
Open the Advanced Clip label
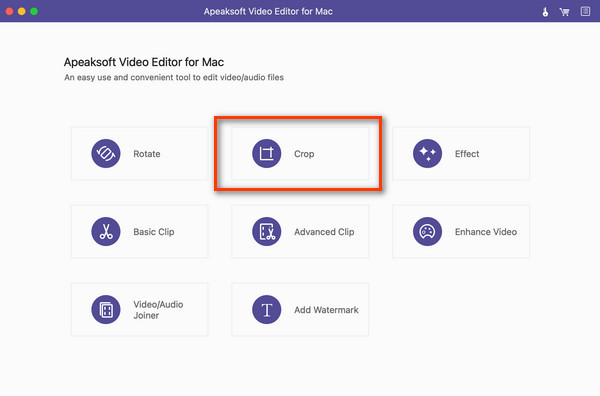(x=324, y=232)
